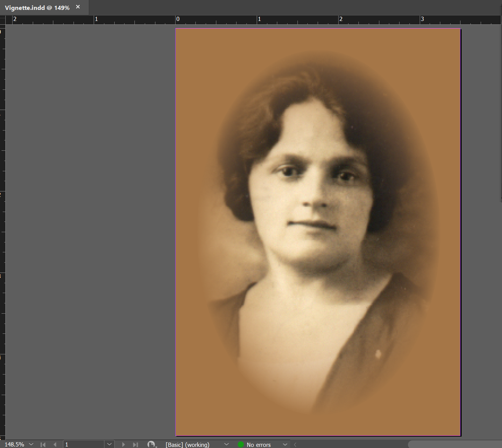The width and height of the screenshot is (502, 448).
Task: Close the Vignette.indd document tab
Action: pyautogui.click(x=78, y=7)
